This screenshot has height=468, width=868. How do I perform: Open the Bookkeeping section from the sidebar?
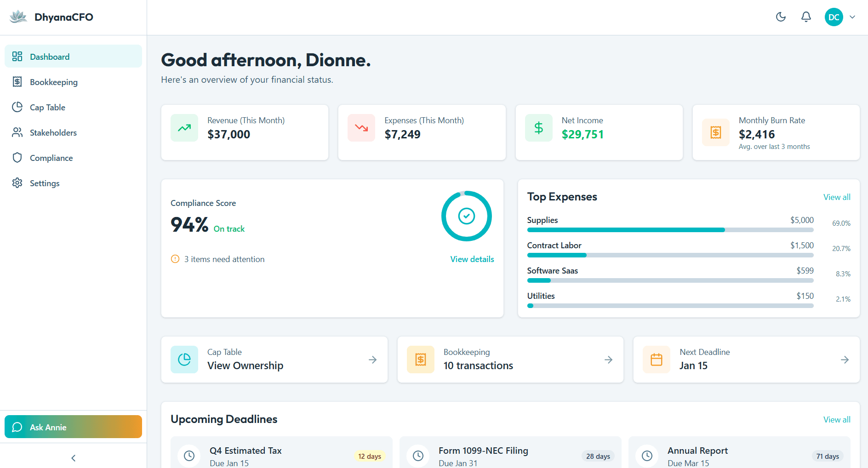[x=53, y=82]
